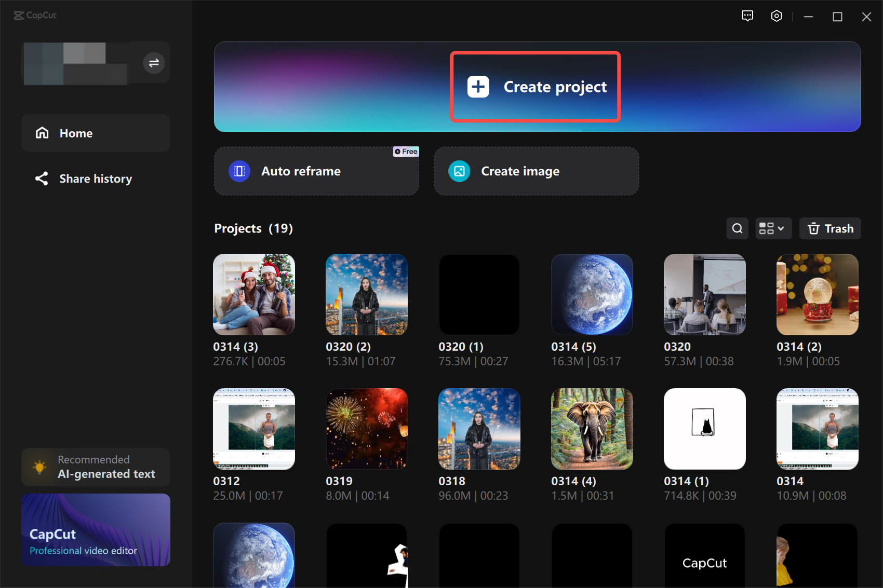This screenshot has width=883, height=588.
Task: Switch accounts using the swap arrows icon
Action: point(153,62)
